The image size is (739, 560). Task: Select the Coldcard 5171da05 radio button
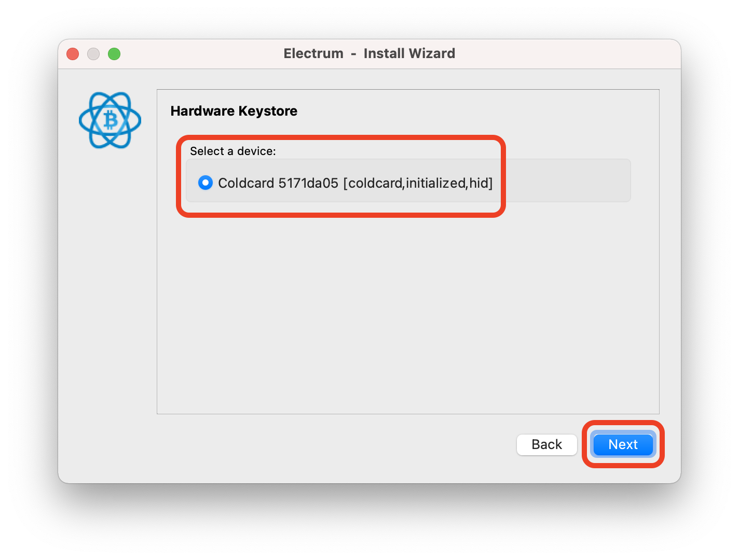coord(206,183)
